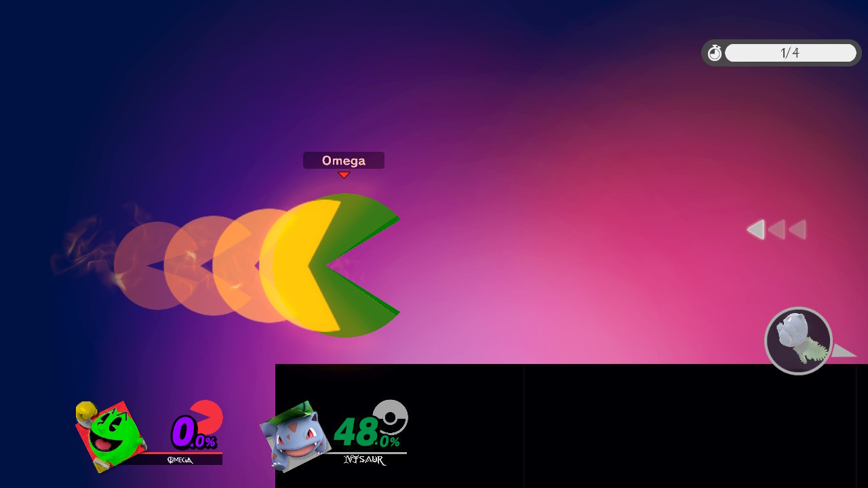Click the 1/4 playback speed bar

coord(790,53)
